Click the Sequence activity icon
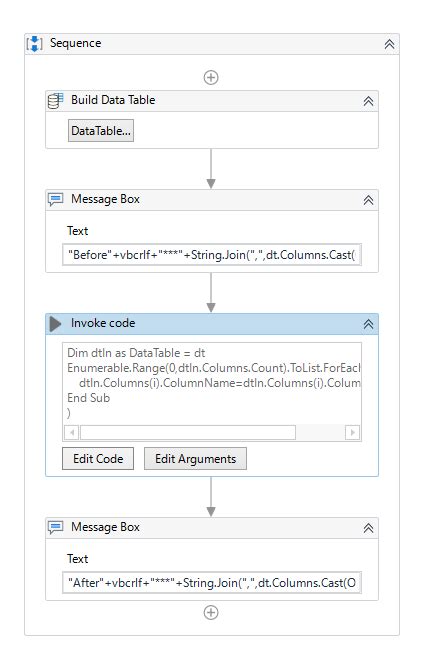Image resolution: width=433 pixels, height=656 pixels. tap(34, 44)
